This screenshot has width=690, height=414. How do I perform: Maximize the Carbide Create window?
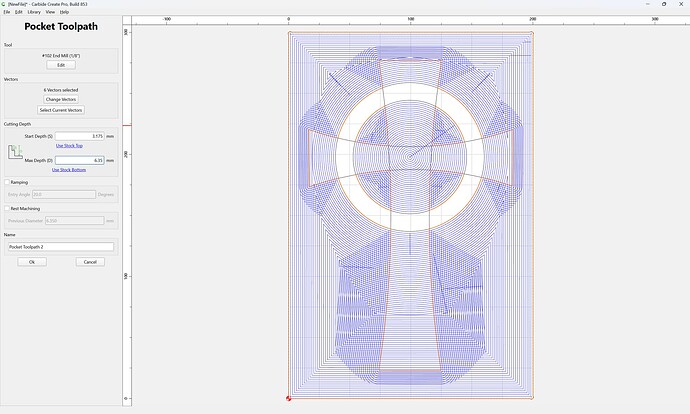(664, 4)
